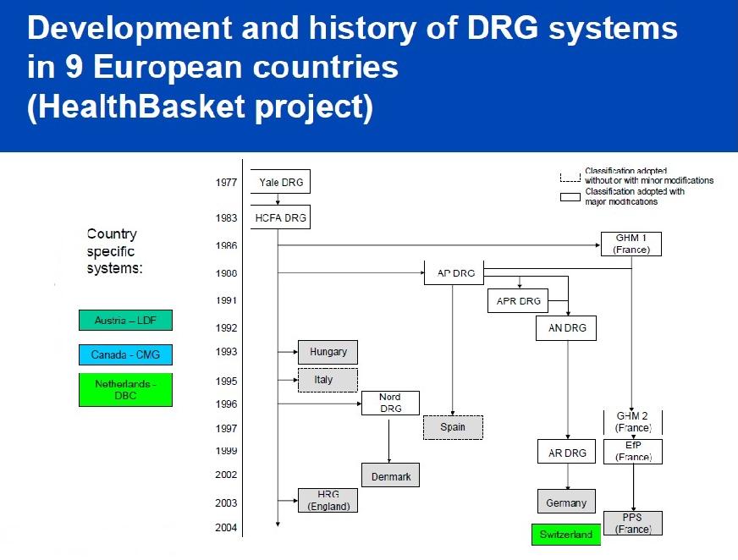738x560 pixels.
Task: Click the year 1993 label
Action: [226, 352]
